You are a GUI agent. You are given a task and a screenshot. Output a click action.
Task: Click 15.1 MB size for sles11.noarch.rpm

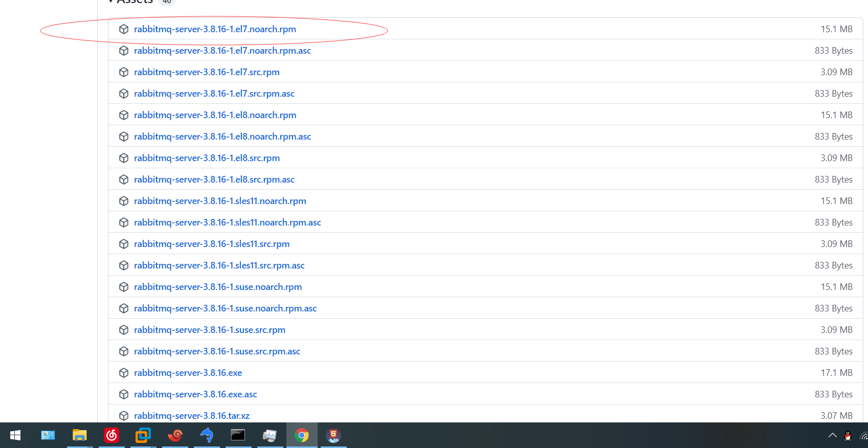(x=837, y=201)
